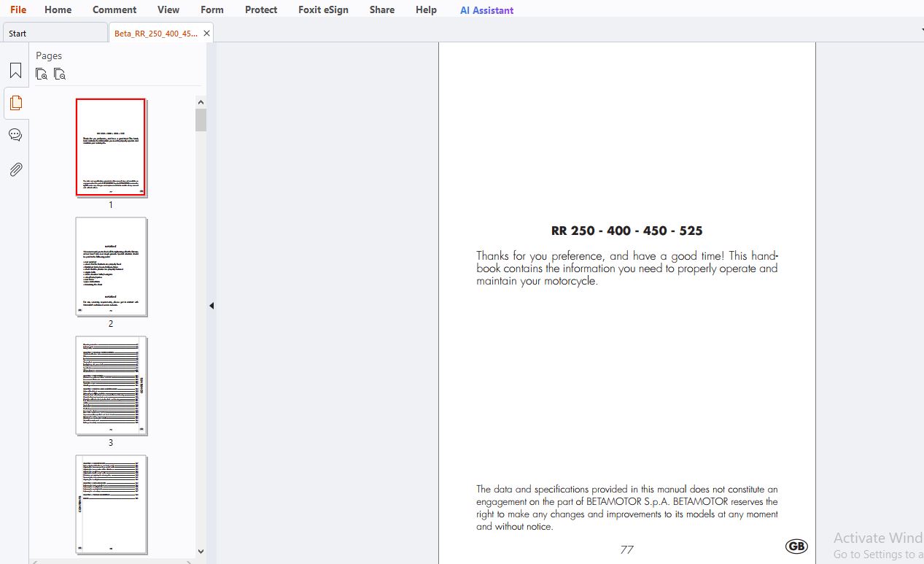Select page 1 thumbnail
924x564 pixels.
pos(111,147)
